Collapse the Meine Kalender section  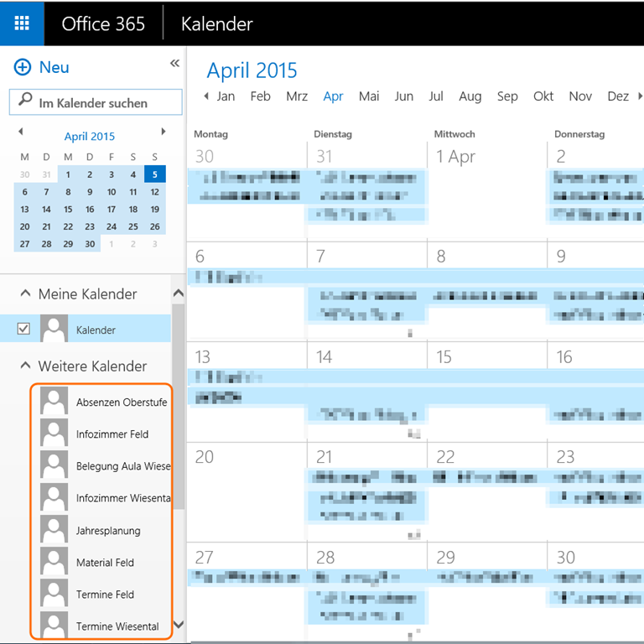(23, 294)
